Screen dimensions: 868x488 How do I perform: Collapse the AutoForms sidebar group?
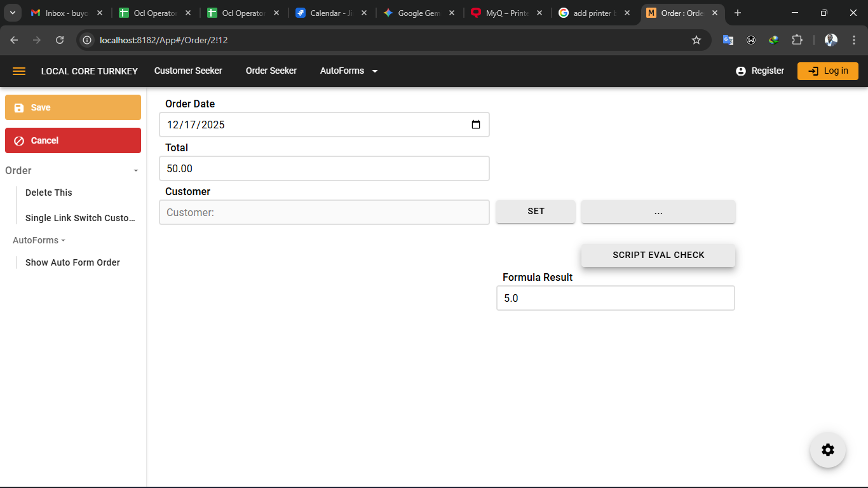point(39,240)
